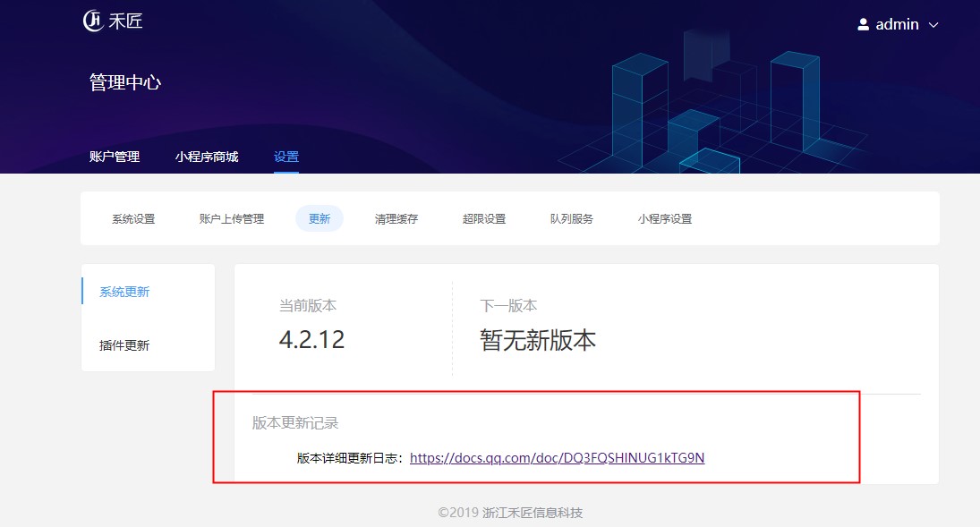
Task: Select the 更新 settings item
Action: (319, 217)
